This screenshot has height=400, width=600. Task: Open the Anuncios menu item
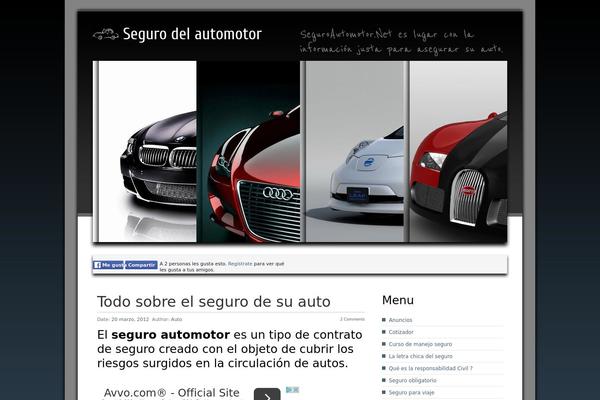(x=400, y=320)
